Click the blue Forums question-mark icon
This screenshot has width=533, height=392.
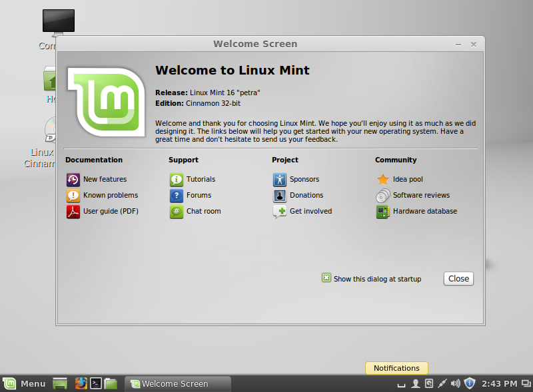click(177, 196)
